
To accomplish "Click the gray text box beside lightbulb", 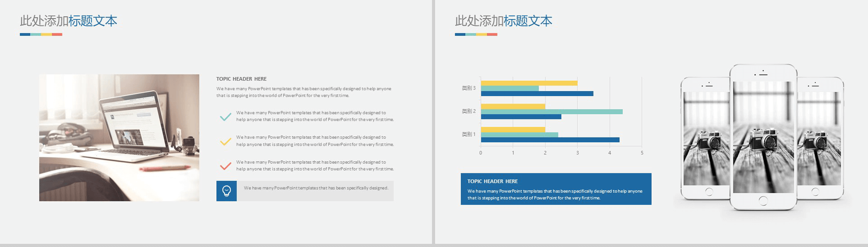I will tap(315, 191).
